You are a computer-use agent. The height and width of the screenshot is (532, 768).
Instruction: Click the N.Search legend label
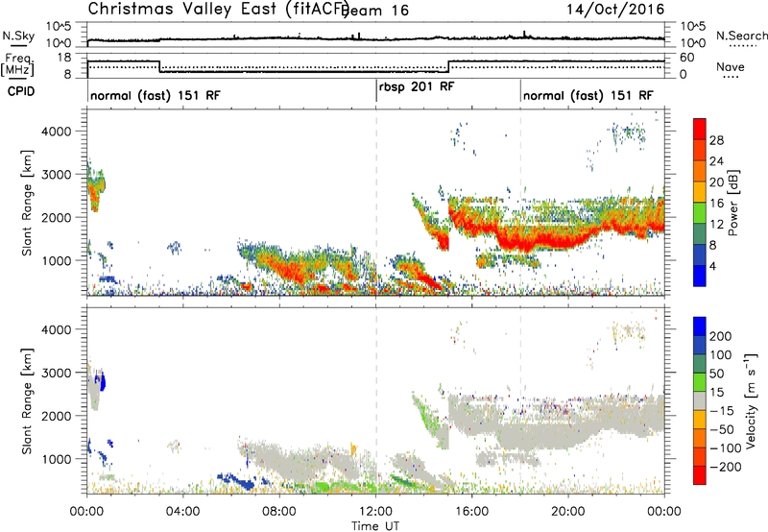pos(741,36)
